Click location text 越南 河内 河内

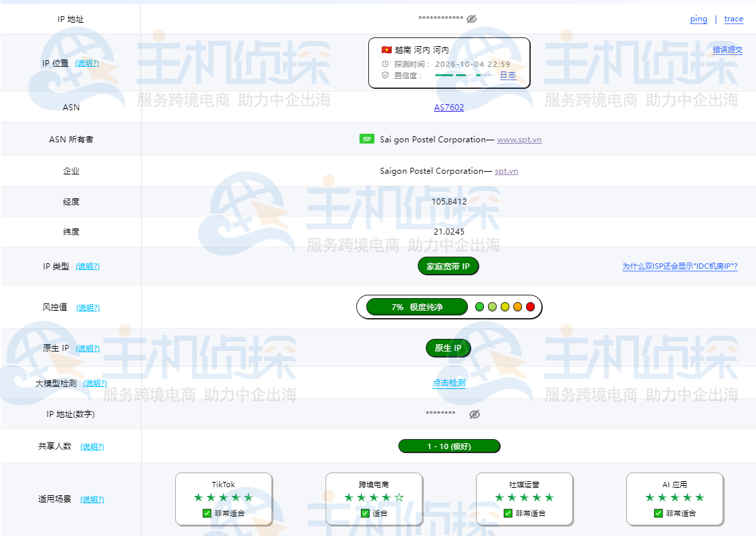click(422, 49)
